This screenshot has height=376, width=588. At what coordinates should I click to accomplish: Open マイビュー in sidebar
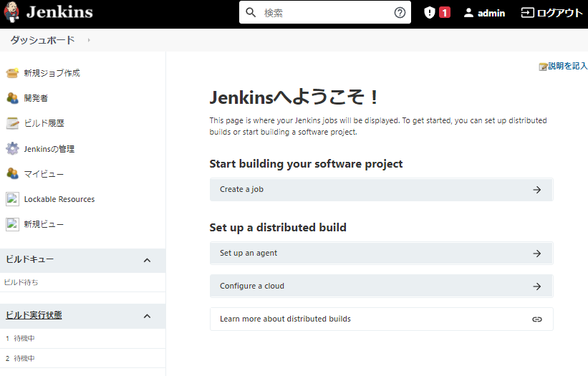[x=44, y=174]
